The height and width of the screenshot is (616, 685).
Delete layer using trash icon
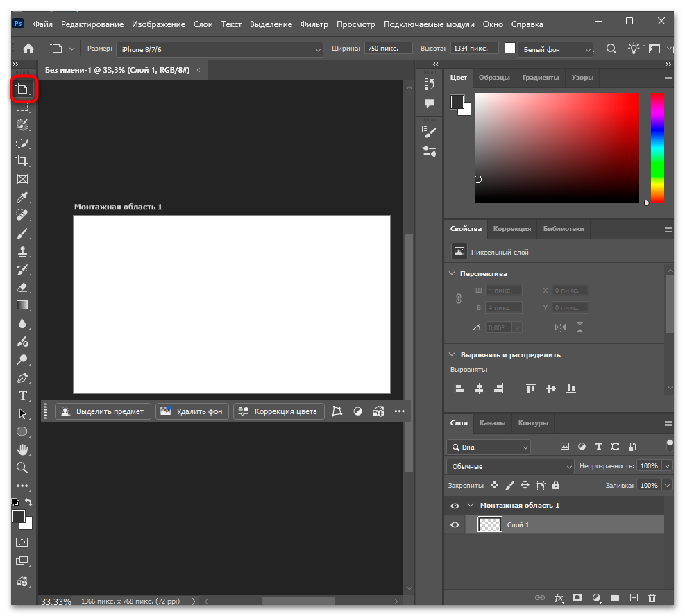[652, 597]
